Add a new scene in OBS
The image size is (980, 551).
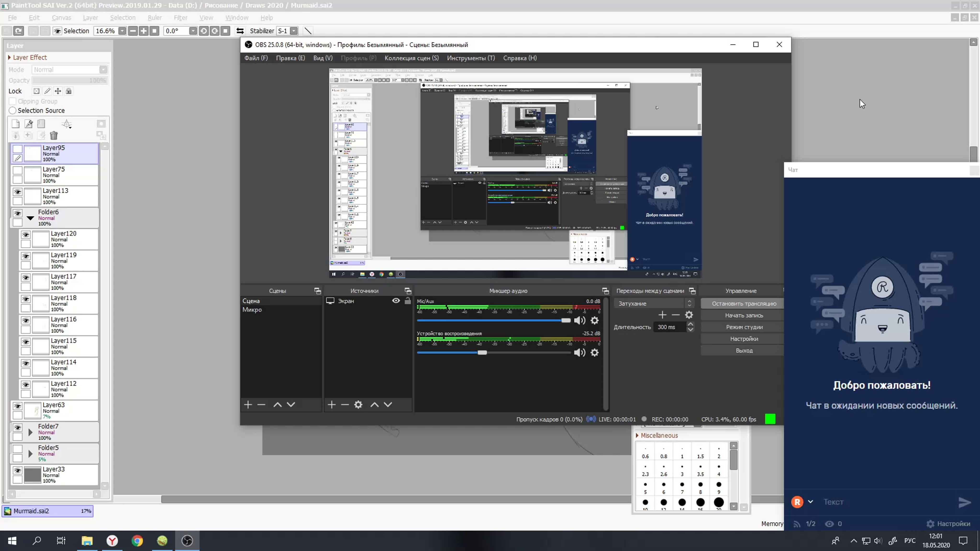click(248, 405)
